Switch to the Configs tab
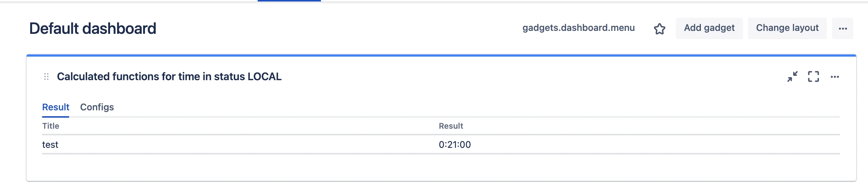 point(97,107)
